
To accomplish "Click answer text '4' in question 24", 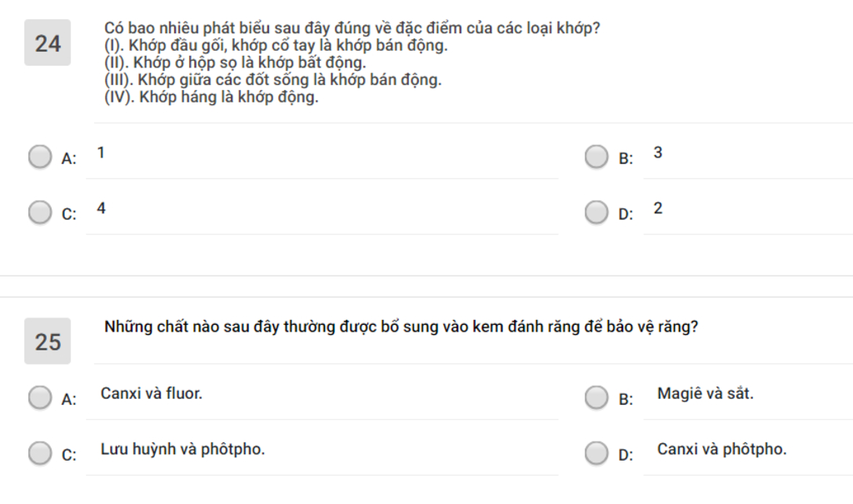I will (101, 208).
